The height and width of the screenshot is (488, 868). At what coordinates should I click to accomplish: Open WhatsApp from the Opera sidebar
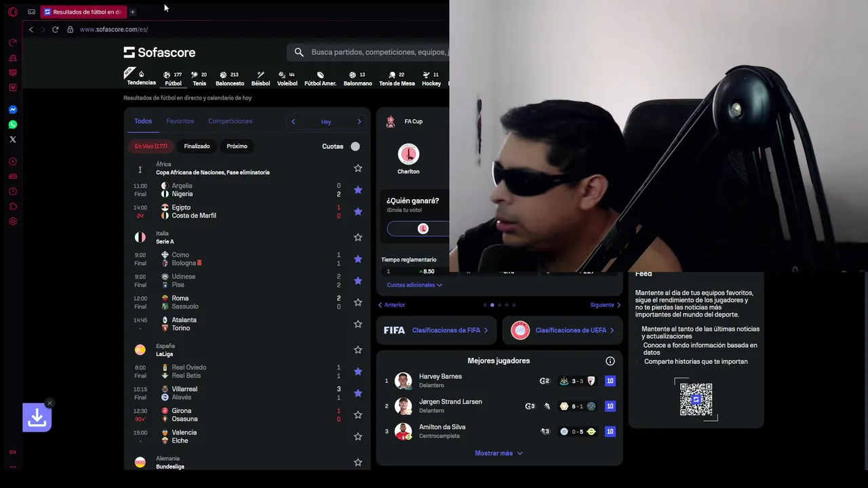click(x=12, y=125)
